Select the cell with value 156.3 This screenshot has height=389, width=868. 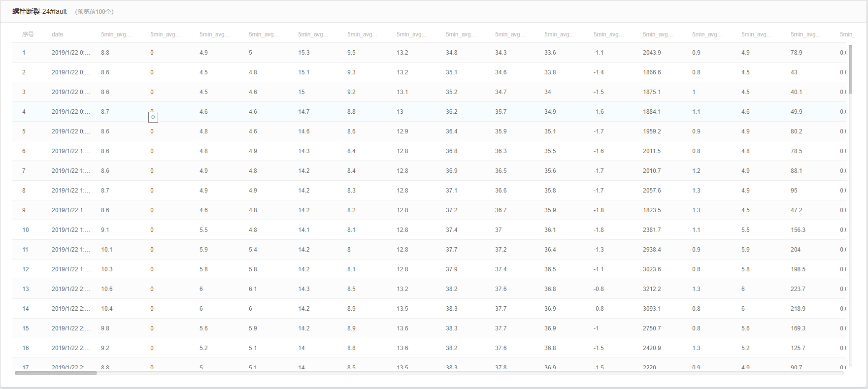pyautogui.click(x=798, y=230)
